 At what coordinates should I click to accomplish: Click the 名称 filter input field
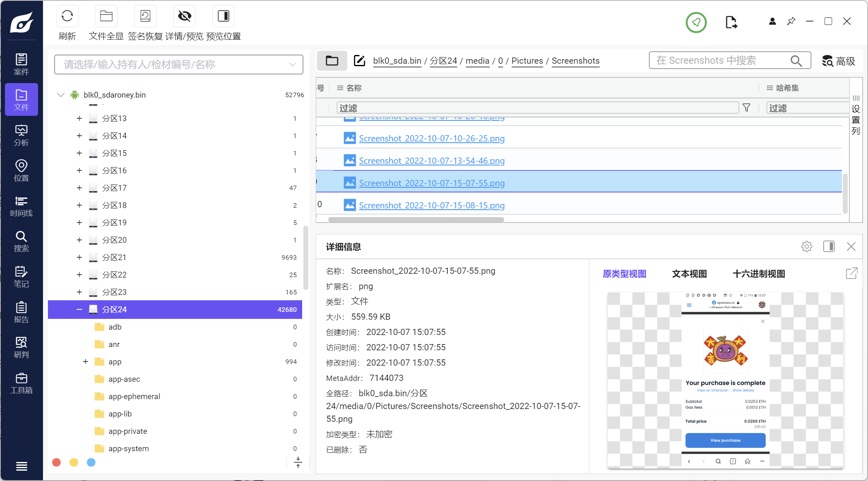click(537, 108)
